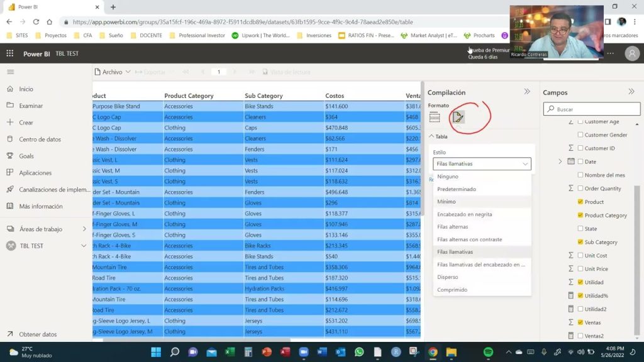Uncheck the Ventas field checkbox
Viewport: 644px width, 362px height.
[x=580, y=322]
